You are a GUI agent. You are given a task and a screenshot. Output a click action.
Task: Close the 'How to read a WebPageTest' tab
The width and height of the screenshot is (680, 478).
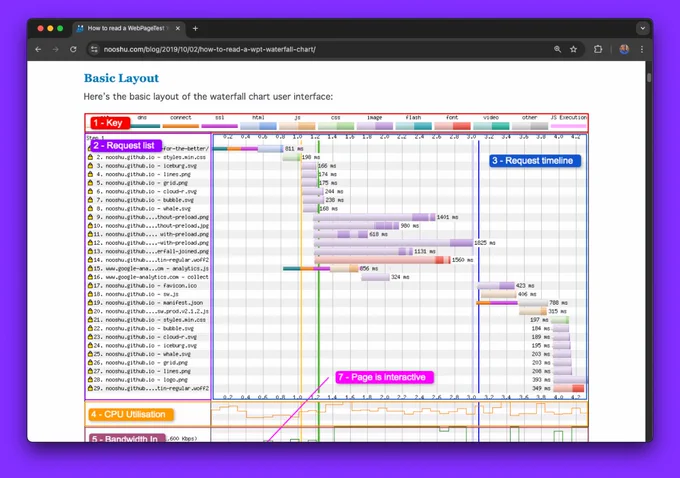point(177,28)
